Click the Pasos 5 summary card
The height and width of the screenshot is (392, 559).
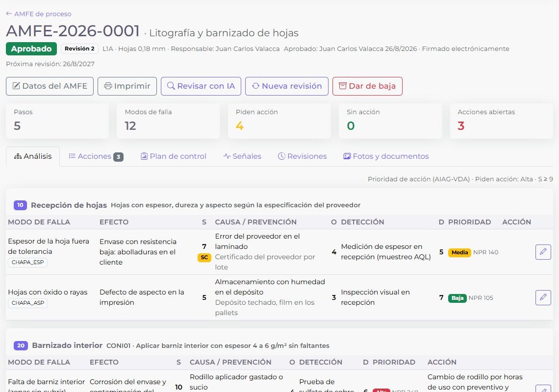pos(57,121)
